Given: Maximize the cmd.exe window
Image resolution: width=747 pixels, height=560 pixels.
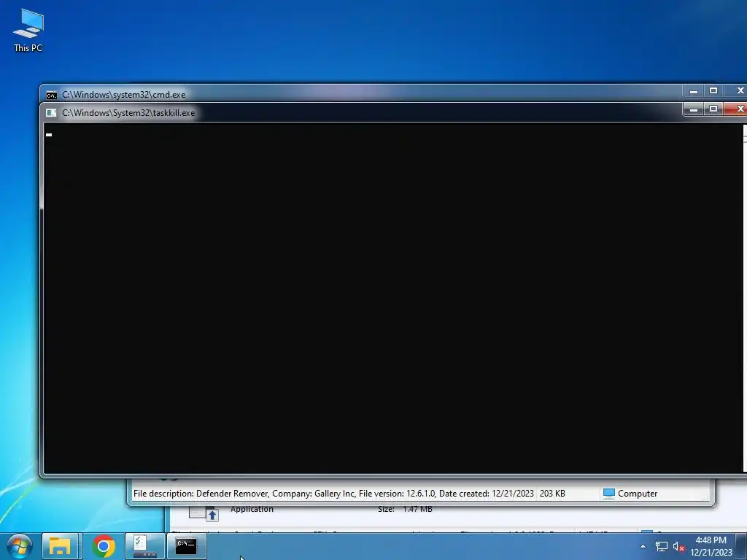Looking at the screenshot, I should [713, 90].
